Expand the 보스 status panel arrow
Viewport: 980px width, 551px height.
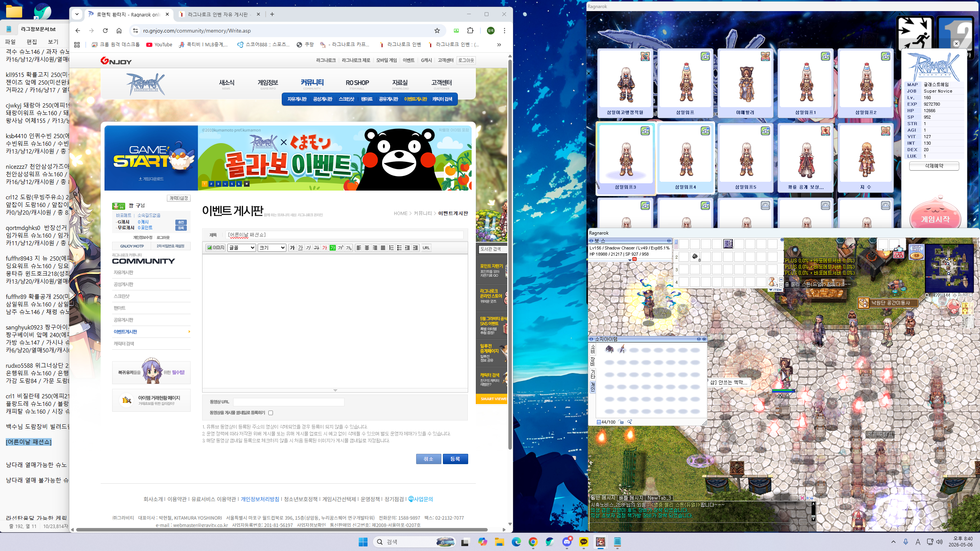coord(630,260)
